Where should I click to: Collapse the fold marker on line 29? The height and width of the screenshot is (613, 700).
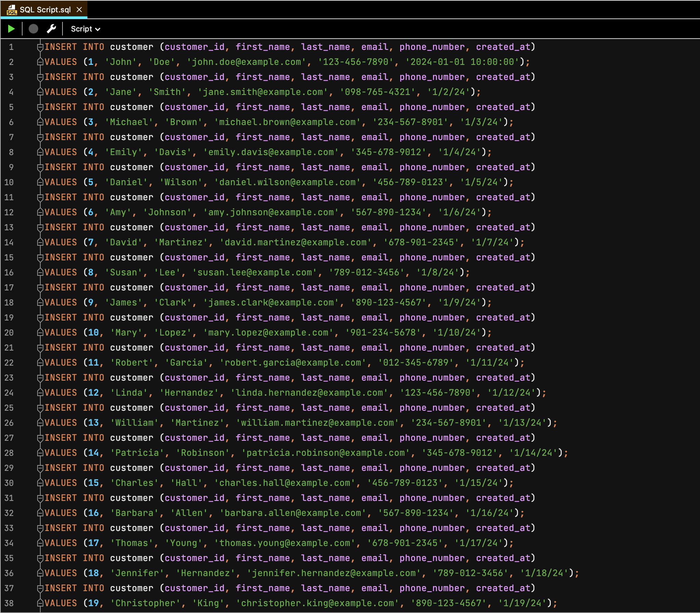(x=40, y=468)
